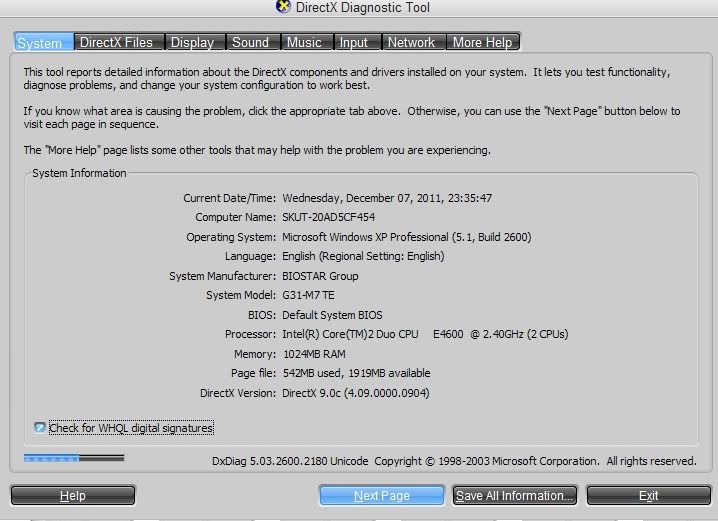Switch to the System tab
This screenshot has width=718, height=521.
tap(44, 42)
